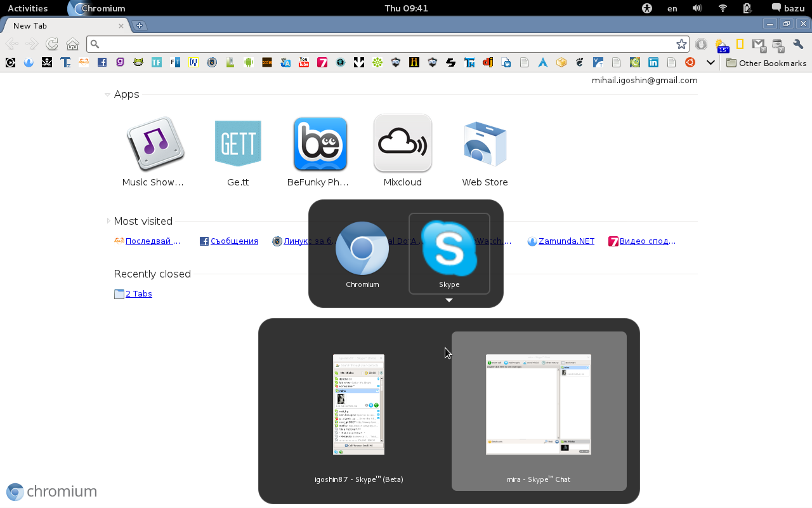Open the BeFunky Photo app
Viewport: 812px width, 508px height.
320,144
